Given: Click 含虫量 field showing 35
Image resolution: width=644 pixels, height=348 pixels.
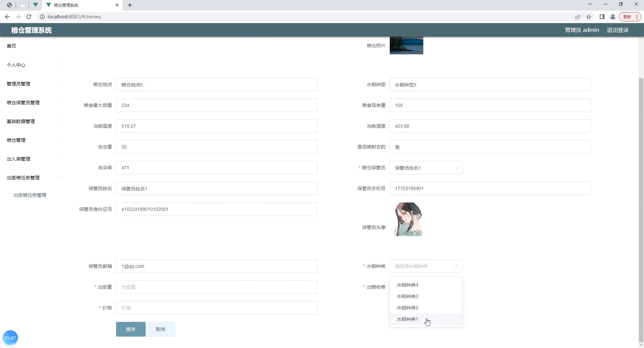Looking at the screenshot, I should [x=217, y=147].
